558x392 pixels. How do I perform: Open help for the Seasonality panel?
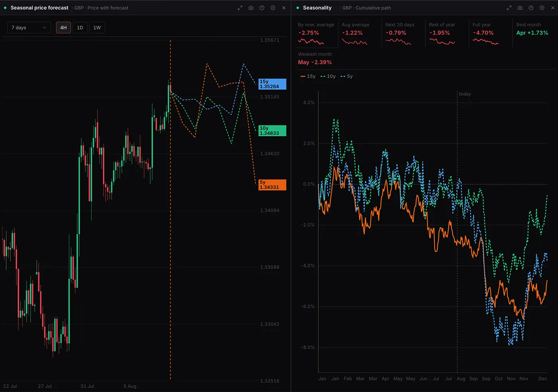click(x=531, y=8)
